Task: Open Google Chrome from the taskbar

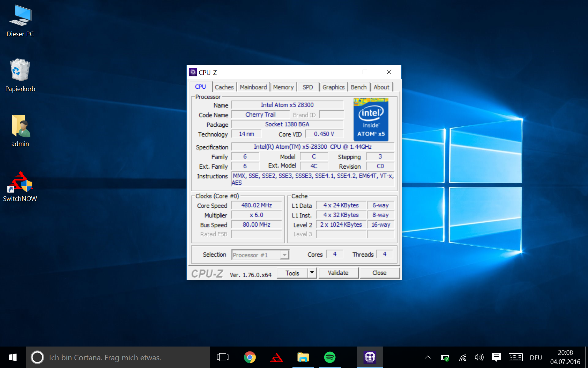Action: (x=250, y=357)
